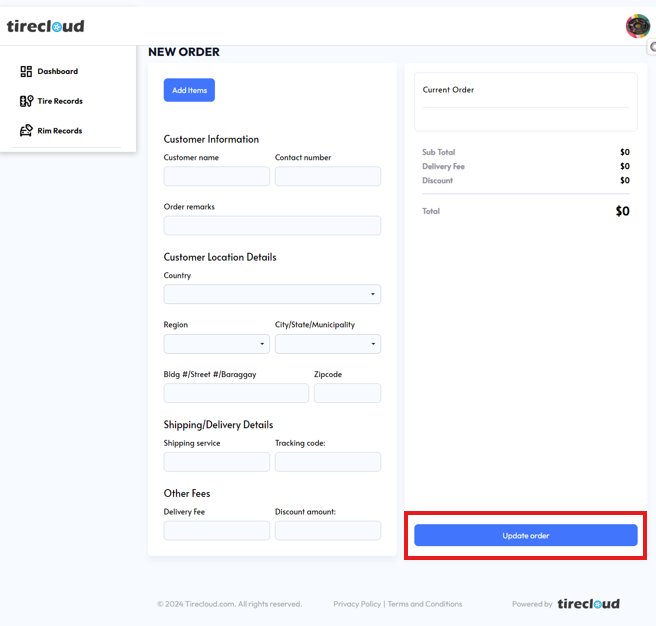
Task: Click the Rim Records sidebar icon
Action: [26, 131]
